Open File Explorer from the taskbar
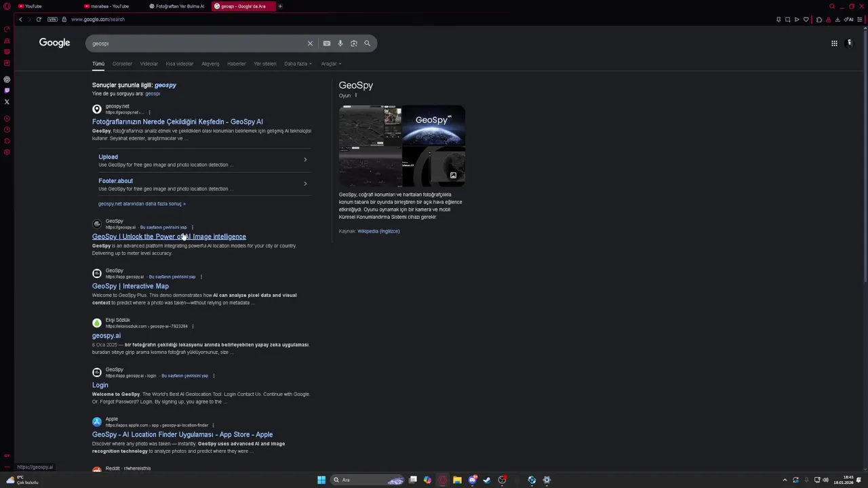The height and width of the screenshot is (488, 868). 457,480
